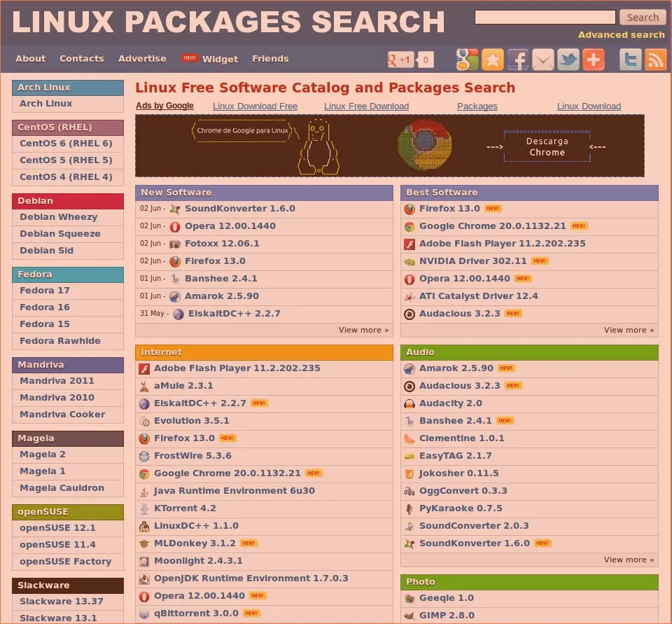Click the Google +1 button
This screenshot has width=672, height=624.
tap(400, 60)
